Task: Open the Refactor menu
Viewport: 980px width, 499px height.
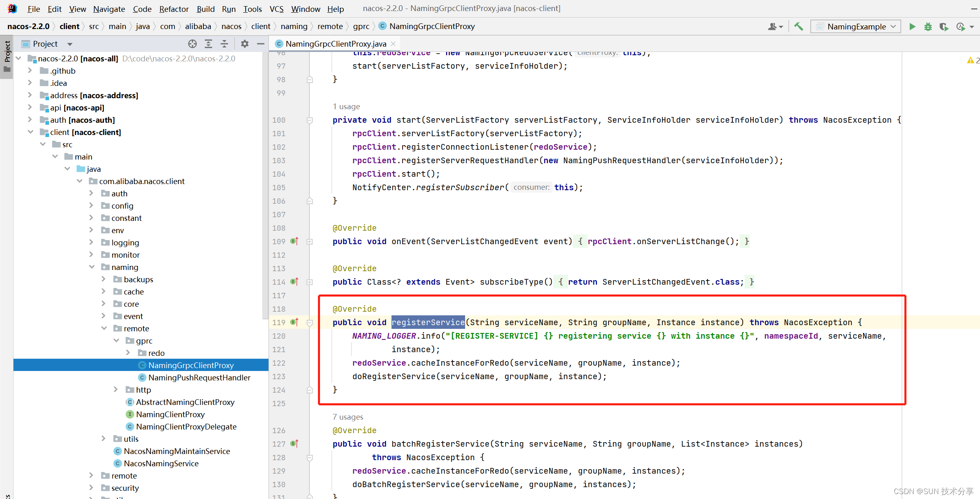Action: (x=174, y=9)
